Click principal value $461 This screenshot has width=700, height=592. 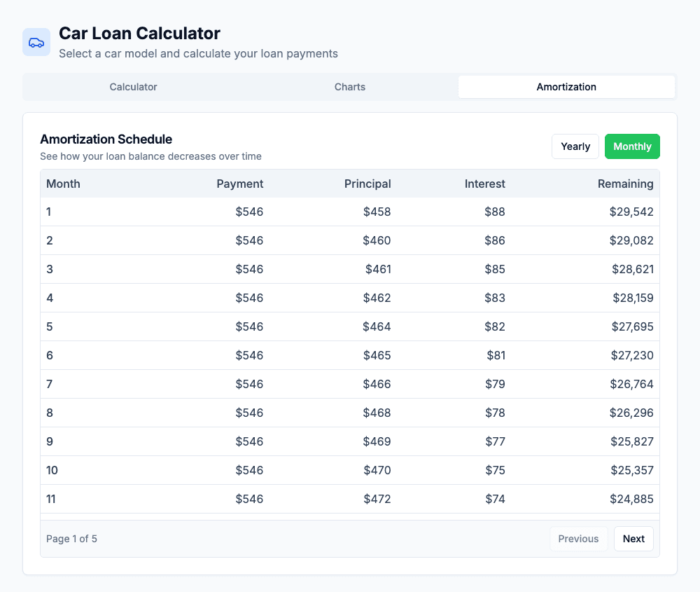(x=378, y=269)
